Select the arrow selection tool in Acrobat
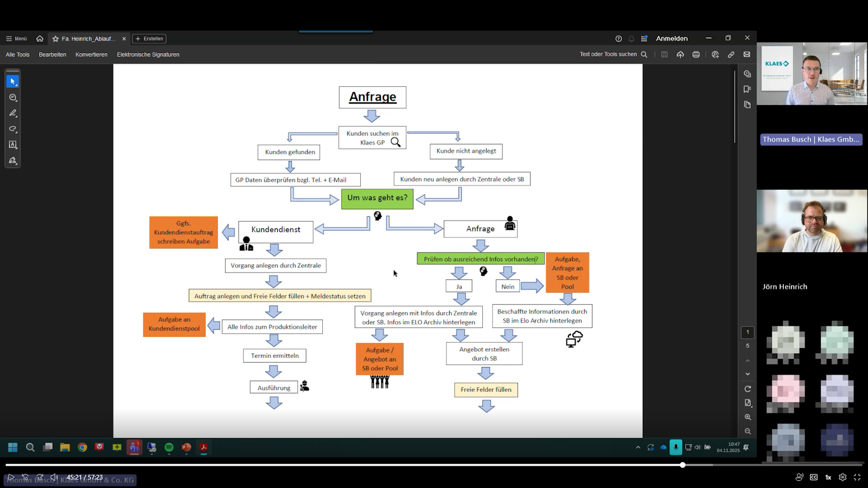This screenshot has height=488, width=868. point(12,81)
